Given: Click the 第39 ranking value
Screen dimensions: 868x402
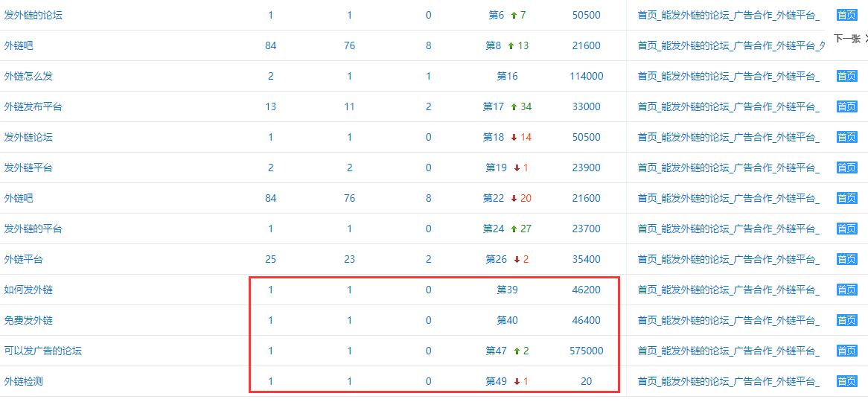Looking at the screenshot, I should pyautogui.click(x=507, y=290).
